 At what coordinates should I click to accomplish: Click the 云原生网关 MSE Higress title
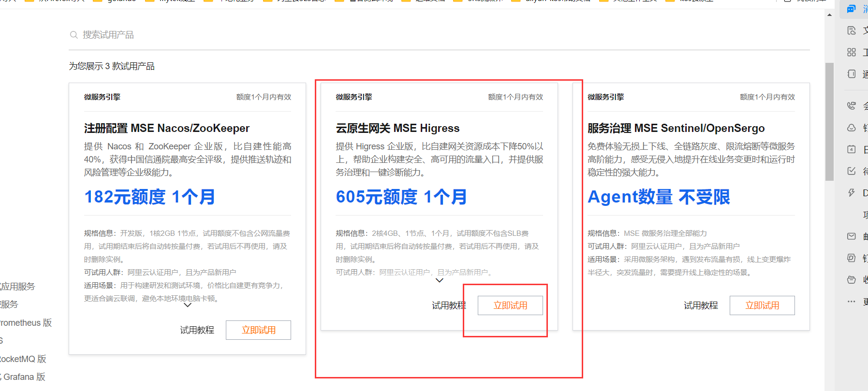[x=397, y=128]
